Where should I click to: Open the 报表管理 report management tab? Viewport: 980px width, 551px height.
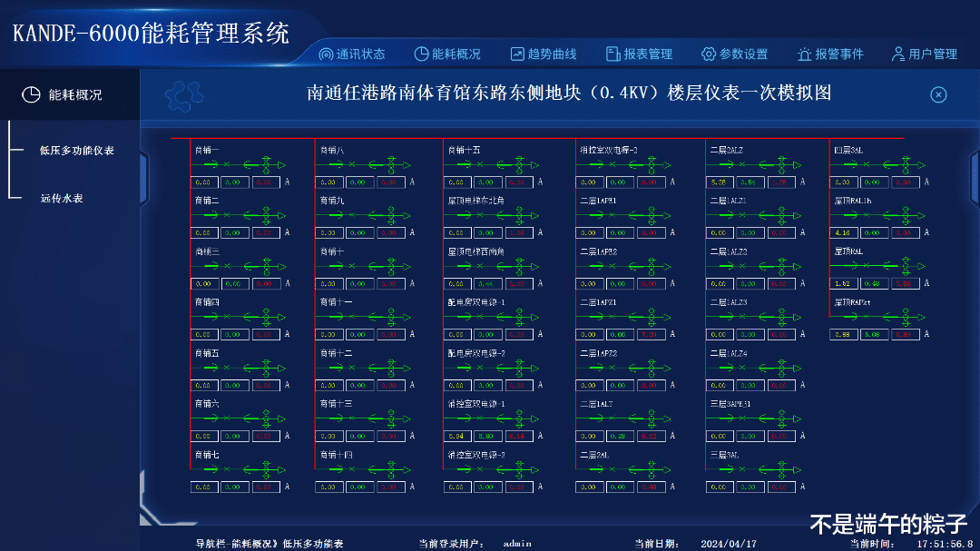pyautogui.click(x=640, y=54)
